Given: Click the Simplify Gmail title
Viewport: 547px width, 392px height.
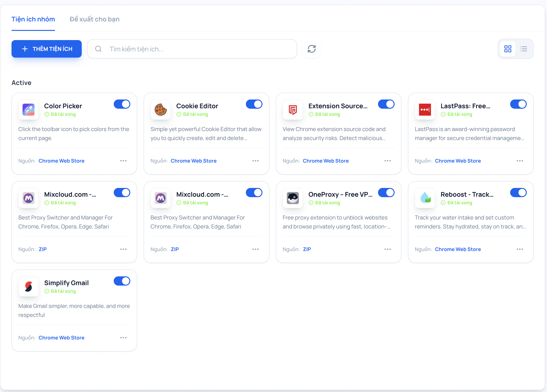Looking at the screenshot, I should coord(67,283).
